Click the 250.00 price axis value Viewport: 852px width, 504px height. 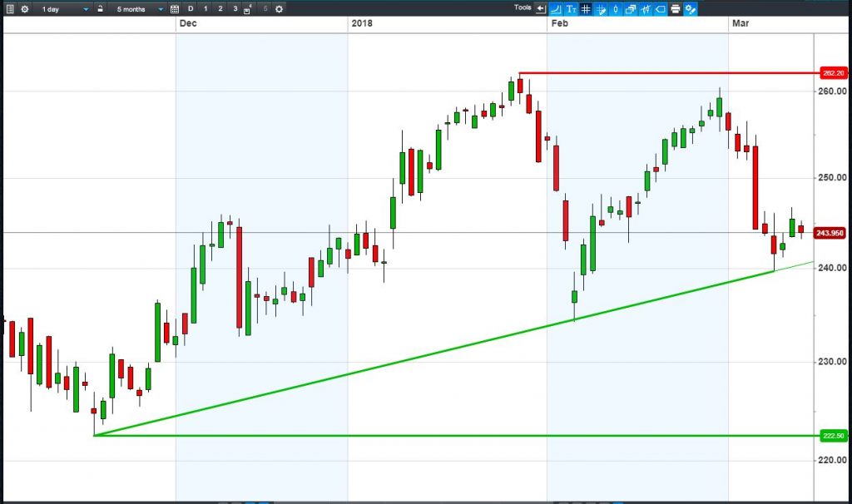point(832,178)
